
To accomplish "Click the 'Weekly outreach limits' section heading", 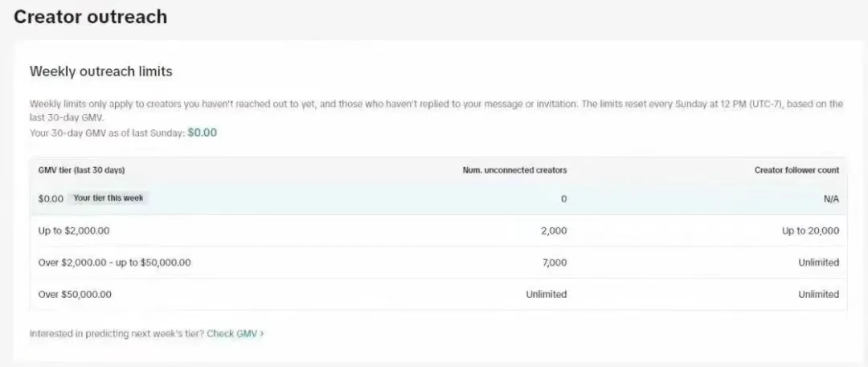I will tap(101, 71).
